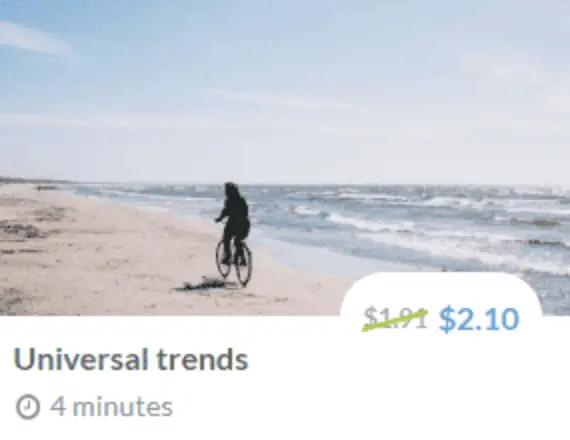Click the dollar sign of $2.10
Image resolution: width=570 pixels, height=440 pixels.
point(448,320)
